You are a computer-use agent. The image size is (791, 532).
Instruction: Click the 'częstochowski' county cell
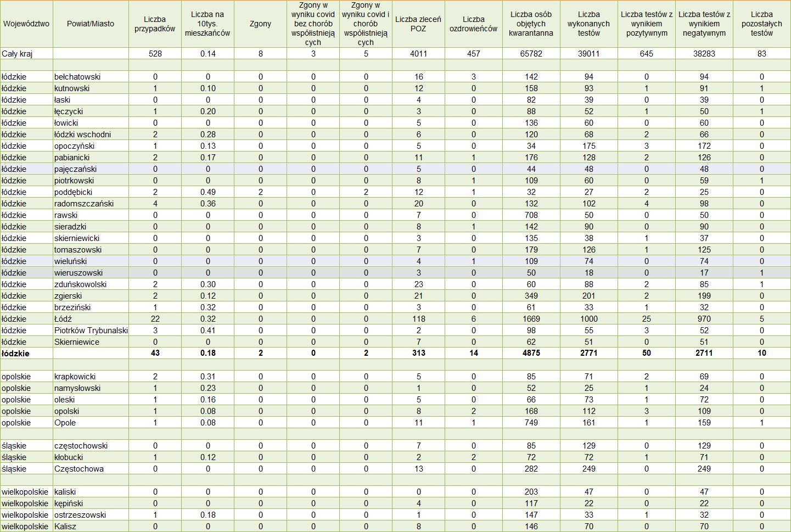tap(91, 446)
